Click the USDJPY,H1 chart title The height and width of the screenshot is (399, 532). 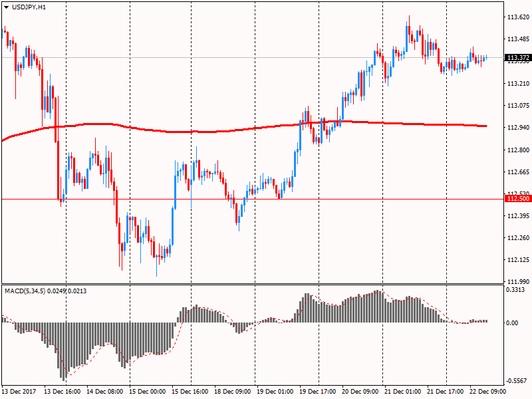pyautogui.click(x=29, y=7)
